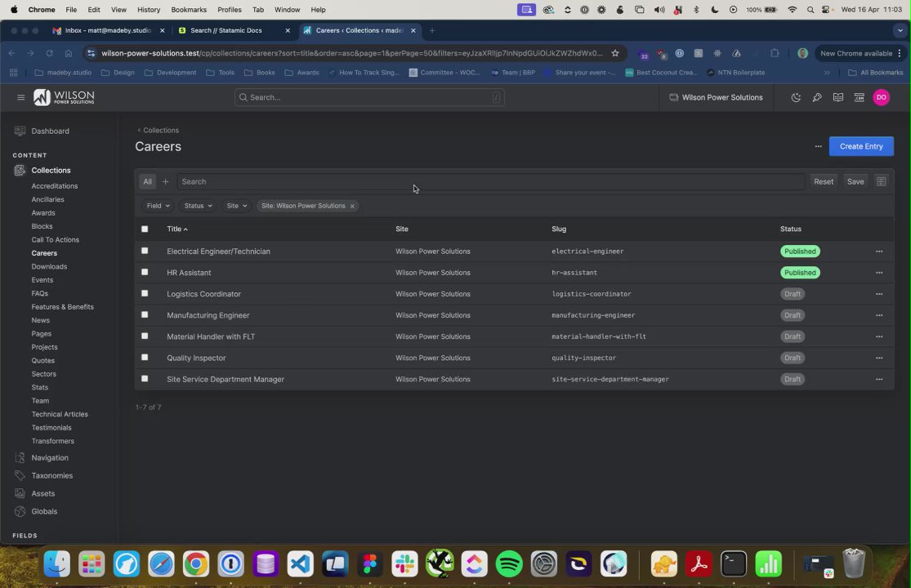Image resolution: width=911 pixels, height=588 pixels.
Task: Open the Site filter dropdown
Action: 236,206
